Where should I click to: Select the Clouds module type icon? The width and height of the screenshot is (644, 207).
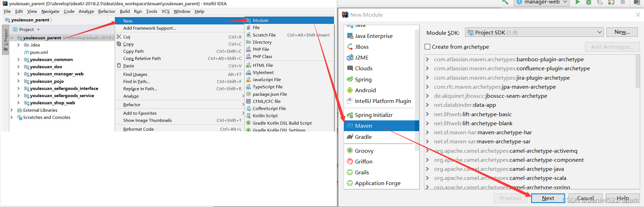350,68
